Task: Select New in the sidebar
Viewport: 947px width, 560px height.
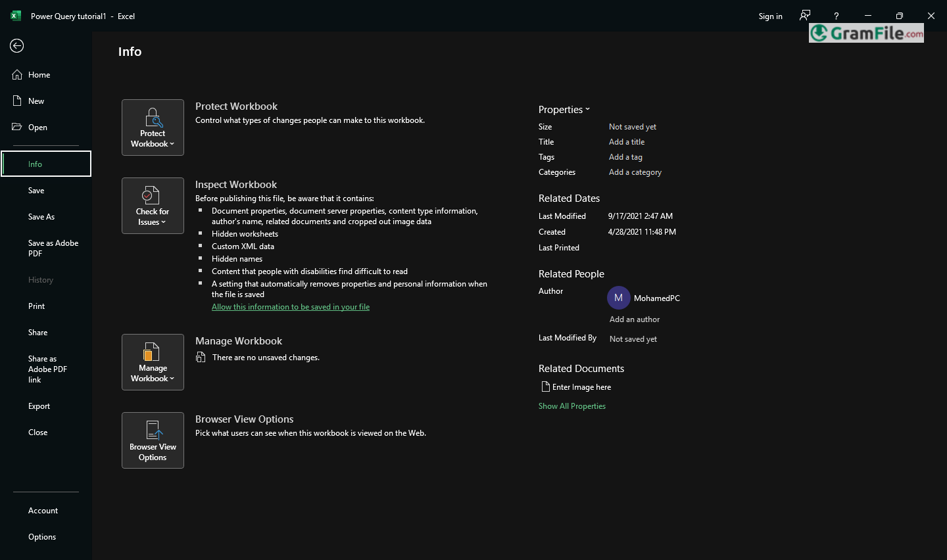Action: point(46,101)
